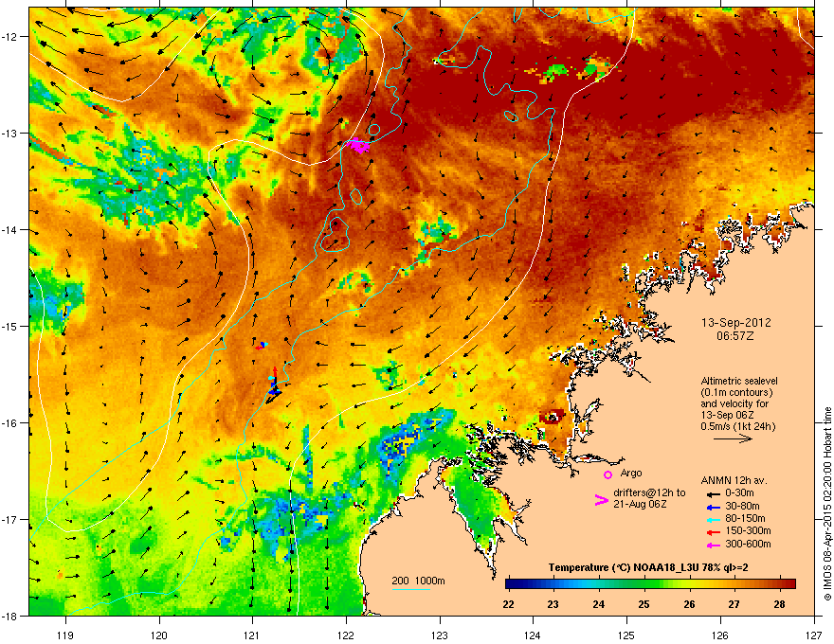Click the latitude axis label -18
The height and width of the screenshot is (644, 834).
tap(10, 616)
